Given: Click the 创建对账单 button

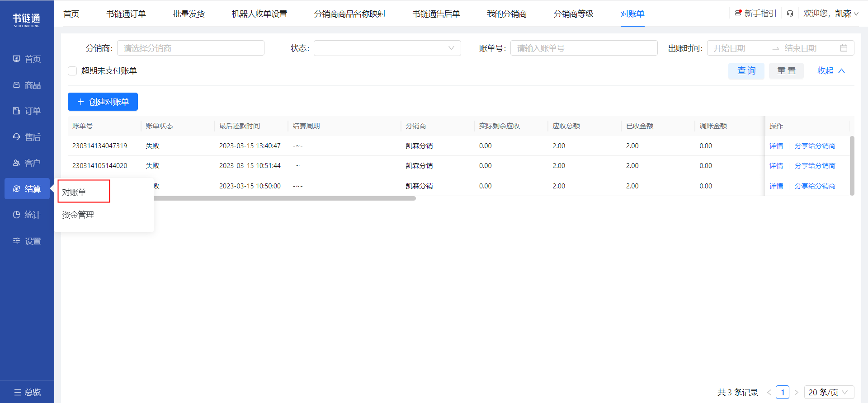Looking at the screenshot, I should pos(103,102).
